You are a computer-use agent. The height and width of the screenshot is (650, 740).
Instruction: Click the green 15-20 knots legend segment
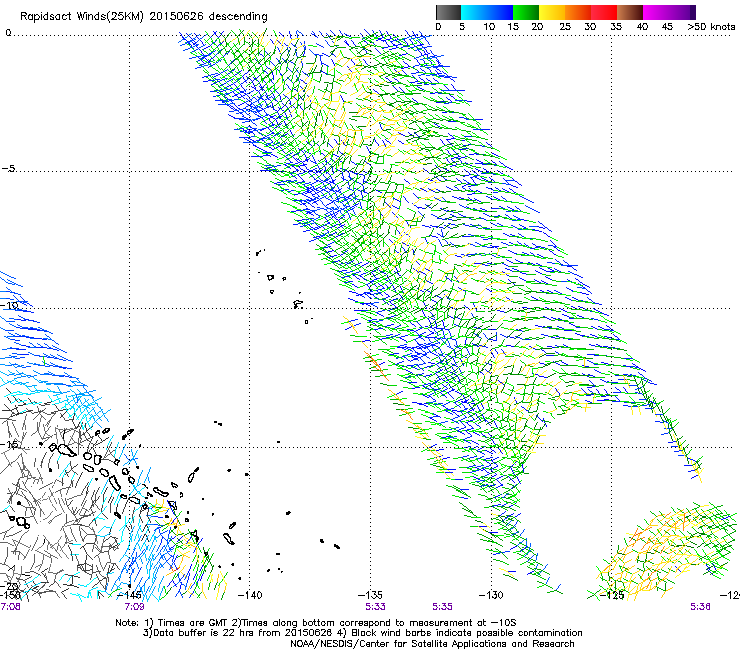tap(526, 12)
